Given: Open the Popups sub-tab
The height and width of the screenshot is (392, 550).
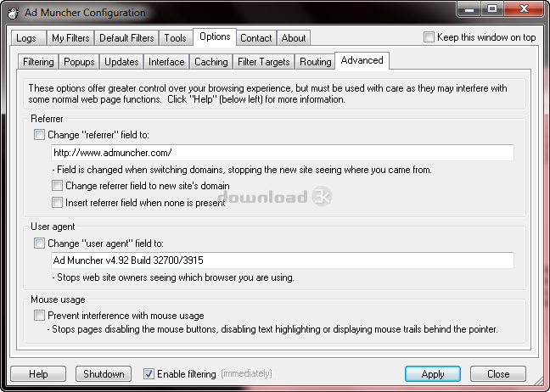Looking at the screenshot, I should [79, 62].
